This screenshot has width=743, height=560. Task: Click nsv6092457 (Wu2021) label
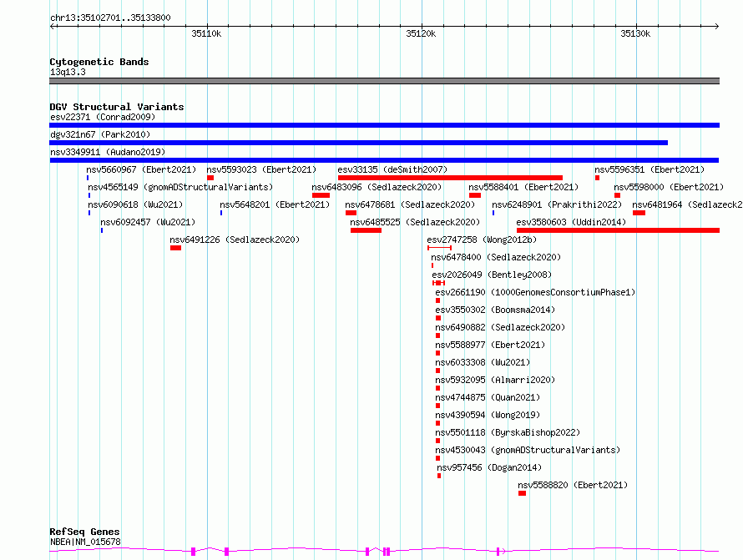point(148,222)
